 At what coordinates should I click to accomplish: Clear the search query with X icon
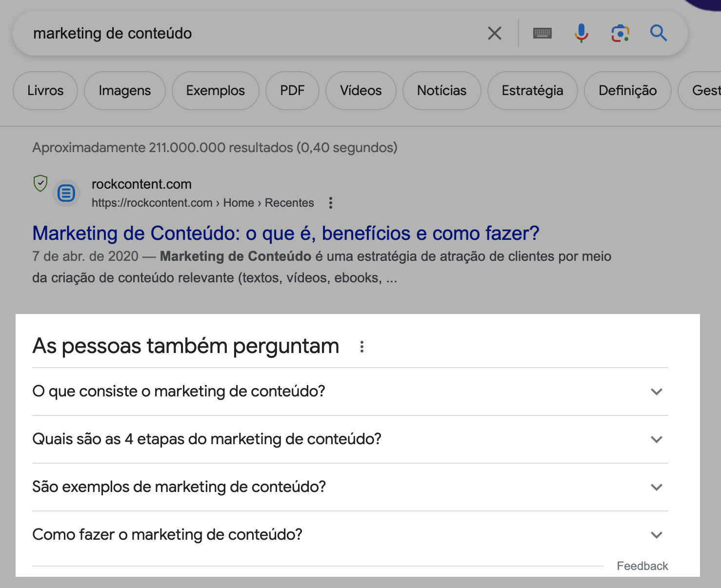[495, 34]
